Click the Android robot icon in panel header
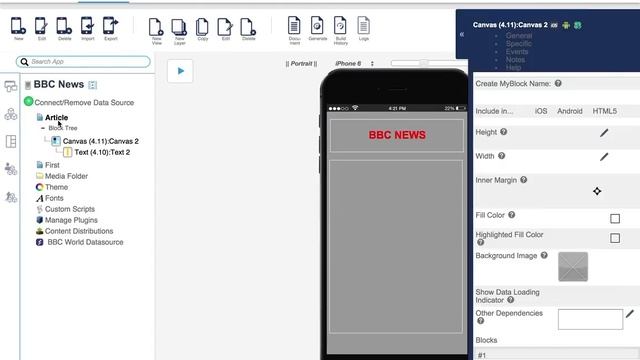This screenshot has width=640, height=360. [566, 25]
